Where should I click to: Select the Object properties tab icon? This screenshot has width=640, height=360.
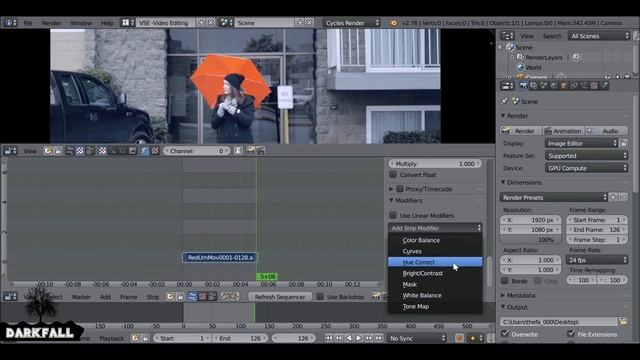pos(564,86)
